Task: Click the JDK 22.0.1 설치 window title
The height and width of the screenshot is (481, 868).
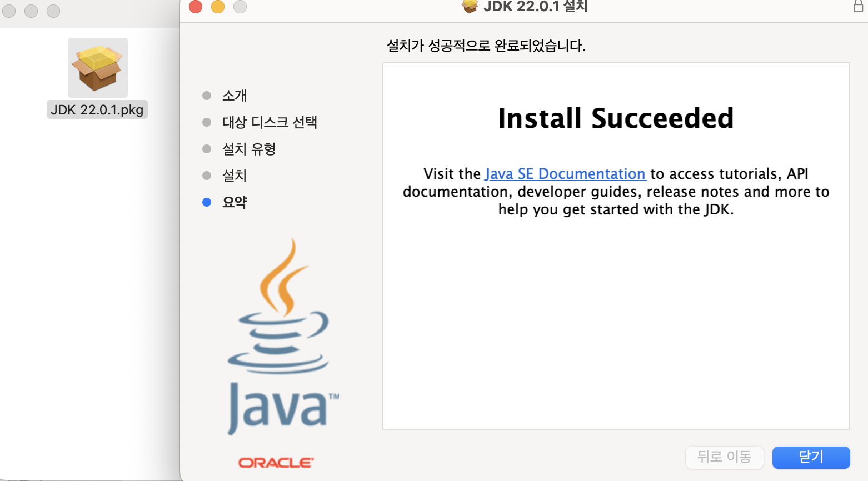Action: [x=535, y=6]
